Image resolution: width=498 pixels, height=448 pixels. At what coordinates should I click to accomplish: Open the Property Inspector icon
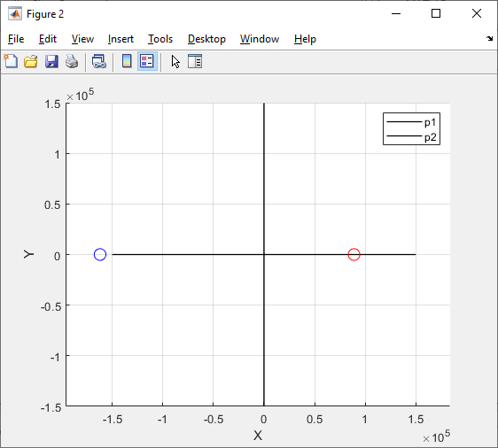[x=195, y=61]
